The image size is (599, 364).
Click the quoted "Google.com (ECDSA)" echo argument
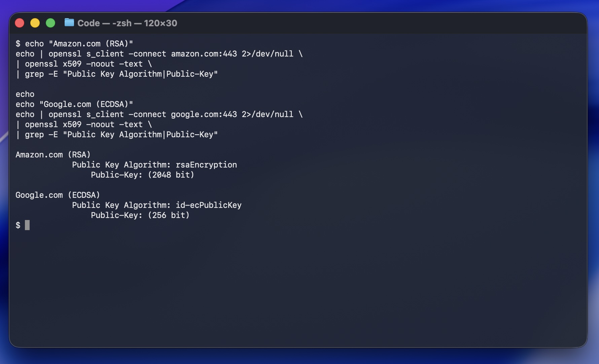[x=86, y=104]
